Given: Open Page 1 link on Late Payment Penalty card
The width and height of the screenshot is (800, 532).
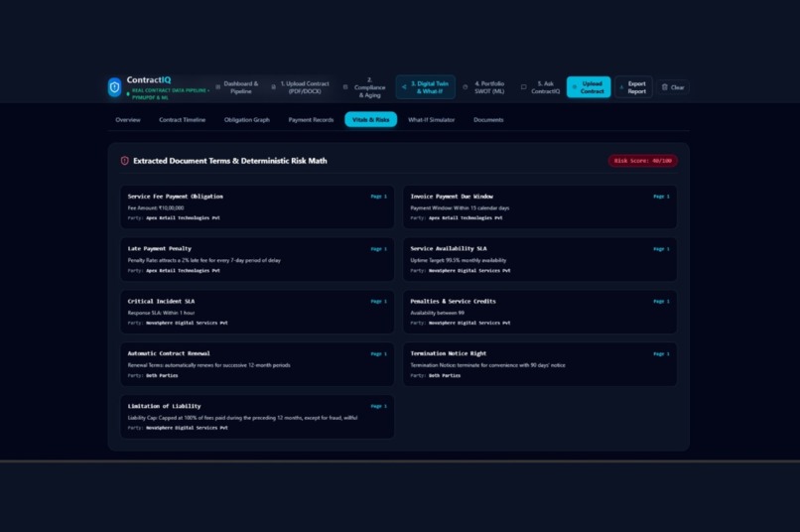Looking at the screenshot, I should point(378,249).
